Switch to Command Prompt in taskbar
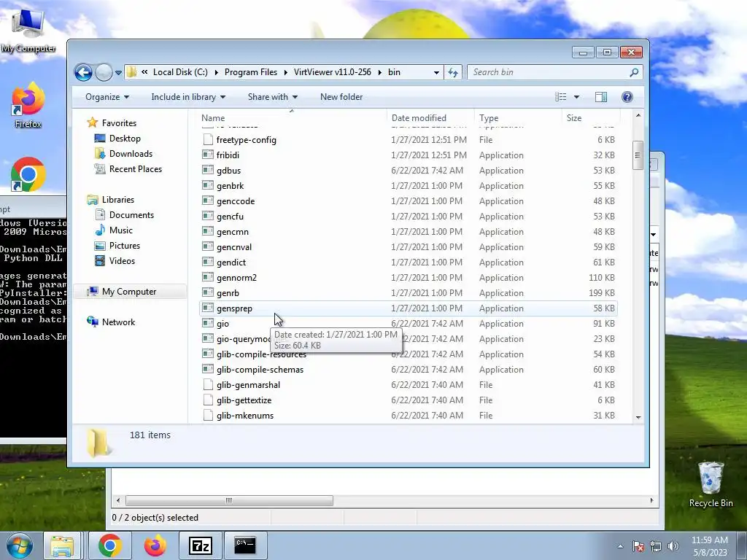The height and width of the screenshot is (560, 747). click(x=245, y=545)
